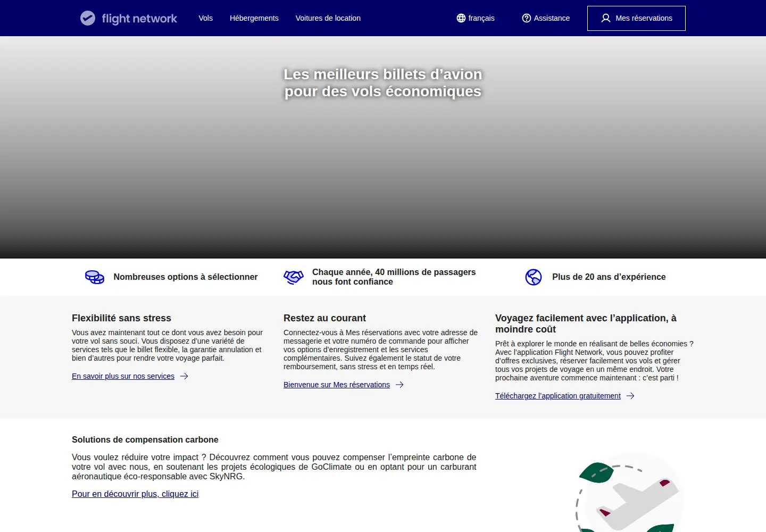
Task: Follow En savoir plus sur nos services link
Action: (x=123, y=376)
